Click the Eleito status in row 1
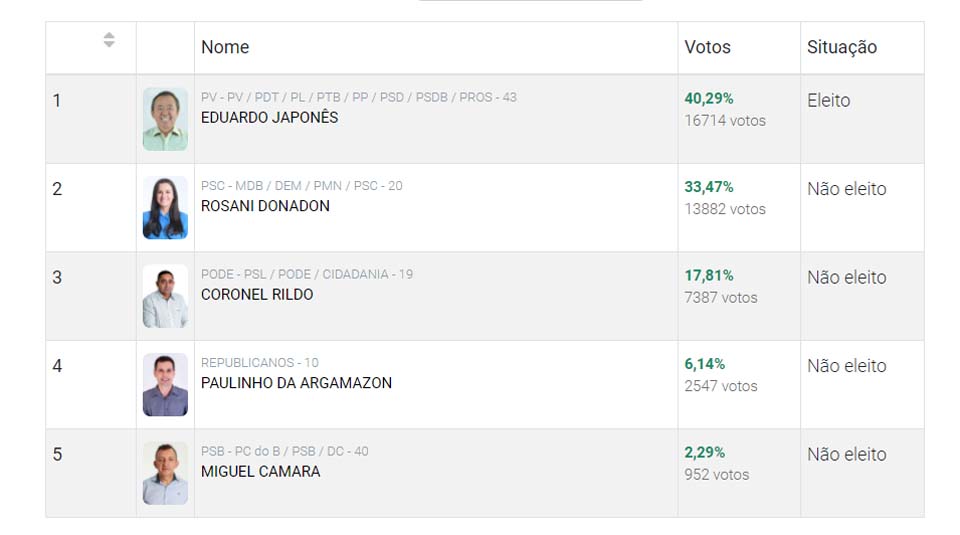Screen dimensions: 960x535 (x=828, y=100)
